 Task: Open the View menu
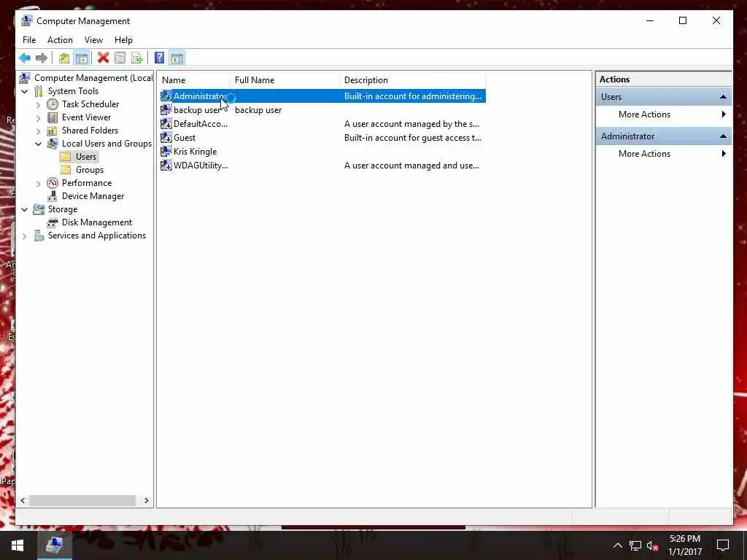coord(93,40)
